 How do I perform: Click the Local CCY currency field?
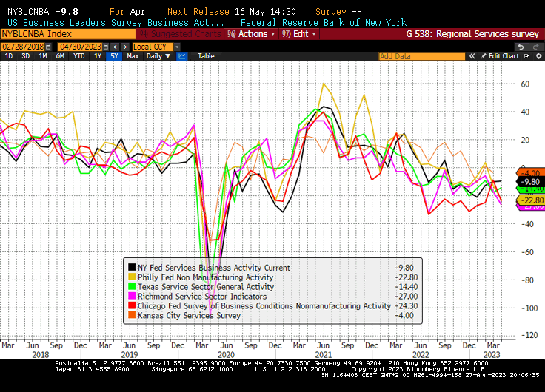click(153, 47)
